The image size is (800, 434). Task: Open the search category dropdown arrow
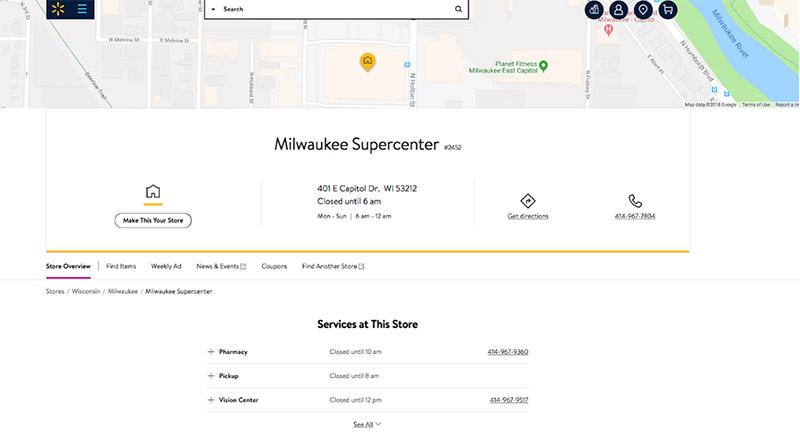(x=213, y=9)
